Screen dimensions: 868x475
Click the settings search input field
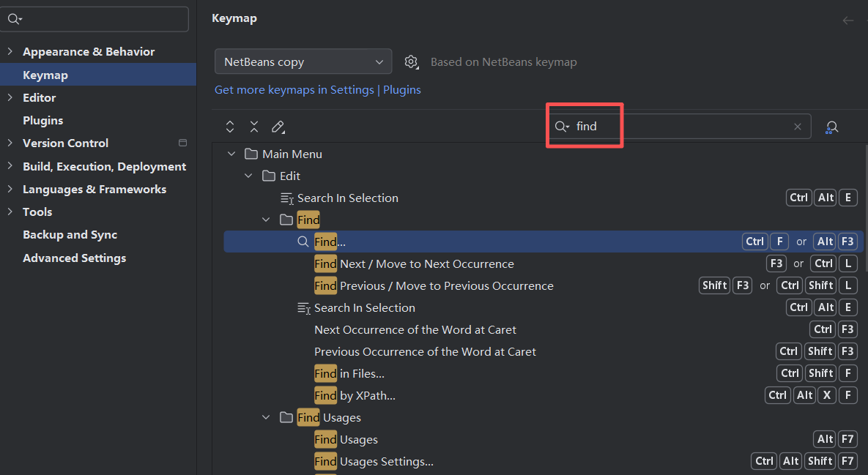pyautogui.click(x=94, y=19)
